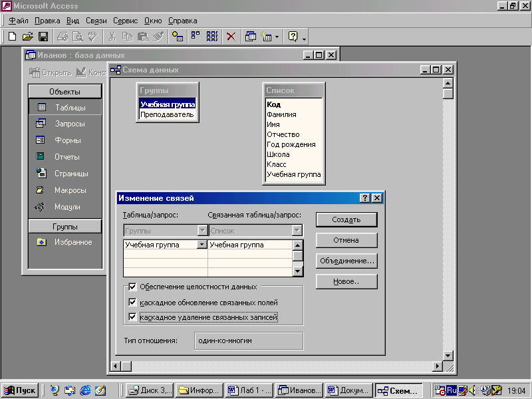
Task: Click the Создать button
Action: (346, 219)
